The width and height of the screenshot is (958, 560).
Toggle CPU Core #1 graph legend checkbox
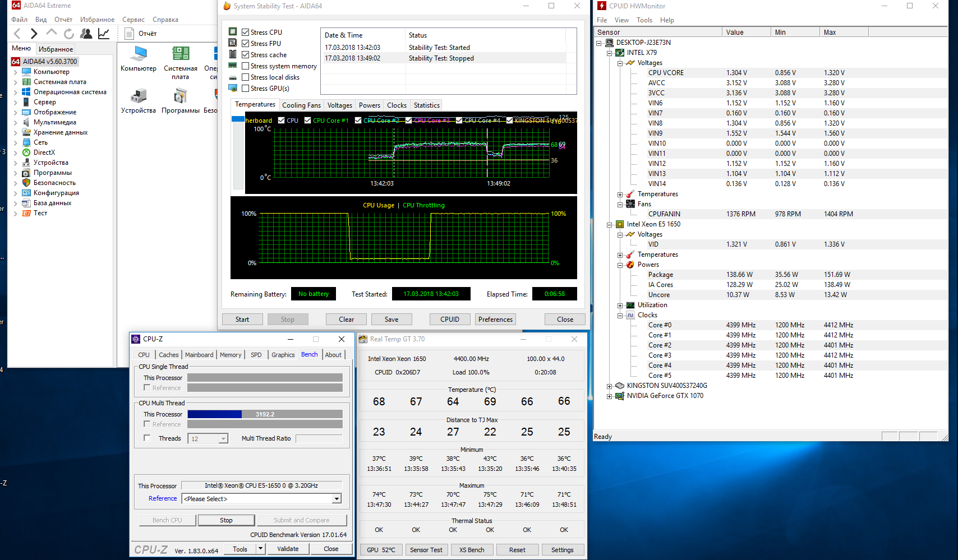pyautogui.click(x=308, y=121)
